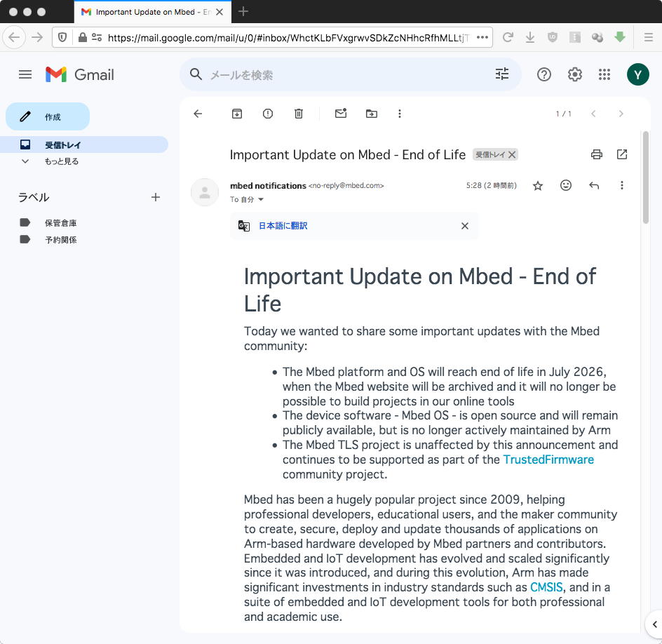662x644 pixels.
Task: Reload the page in browser
Action: coord(508,38)
